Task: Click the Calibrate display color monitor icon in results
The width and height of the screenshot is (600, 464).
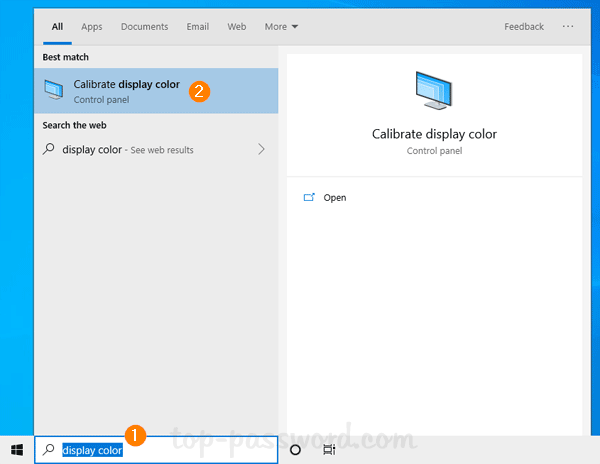Action: tap(54, 92)
